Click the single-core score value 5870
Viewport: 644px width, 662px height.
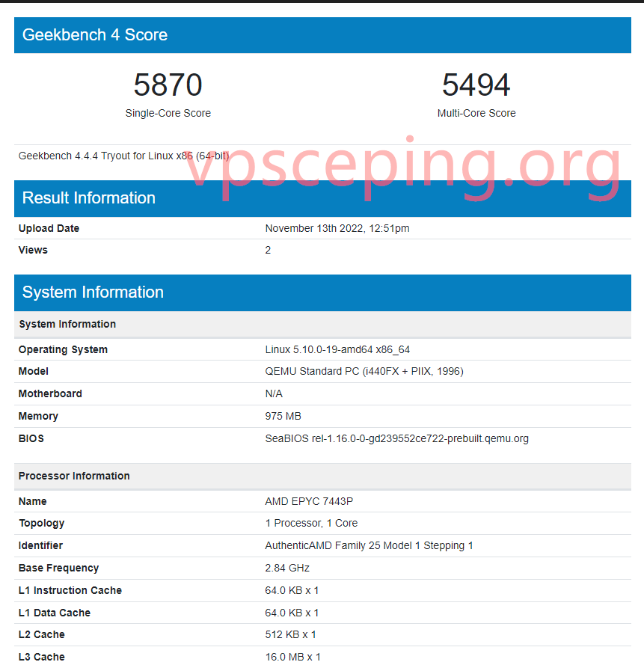click(x=168, y=85)
